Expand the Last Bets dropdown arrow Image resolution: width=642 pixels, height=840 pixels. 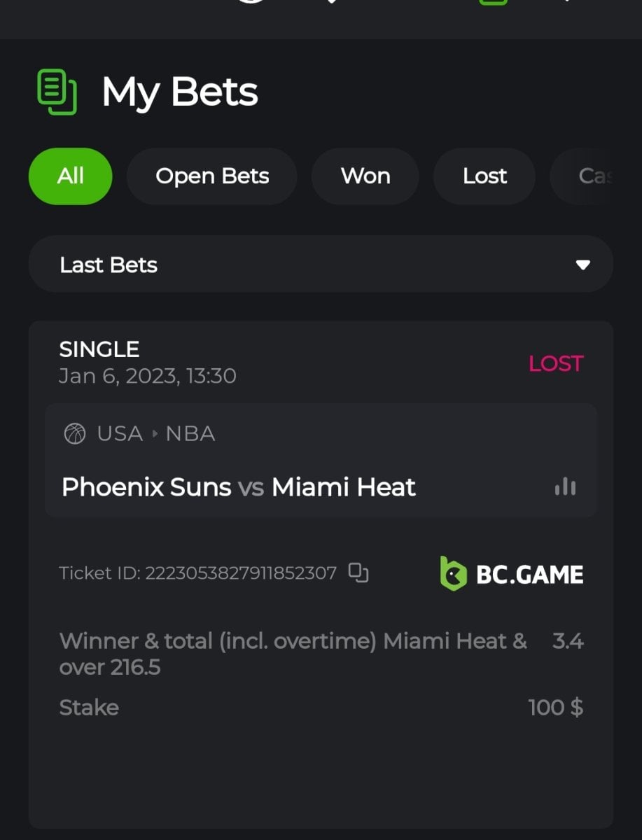click(582, 265)
